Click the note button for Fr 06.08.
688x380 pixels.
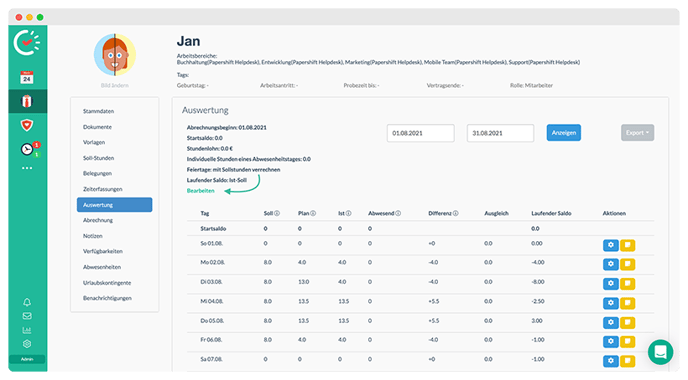(627, 341)
